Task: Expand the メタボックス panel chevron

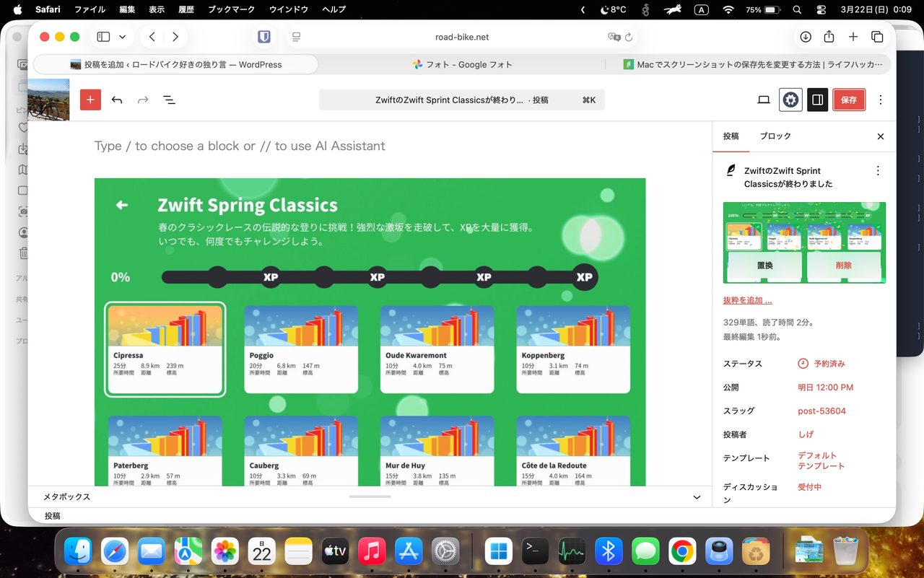Action: point(697,497)
